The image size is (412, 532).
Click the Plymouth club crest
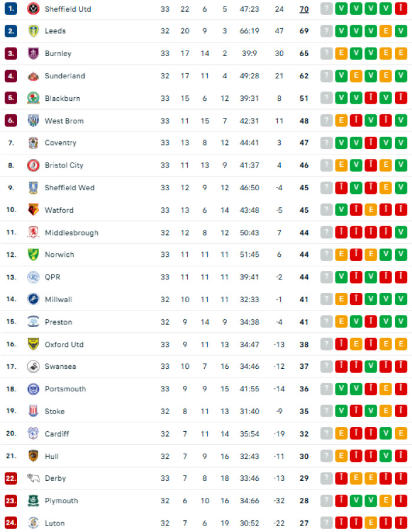[x=33, y=501]
